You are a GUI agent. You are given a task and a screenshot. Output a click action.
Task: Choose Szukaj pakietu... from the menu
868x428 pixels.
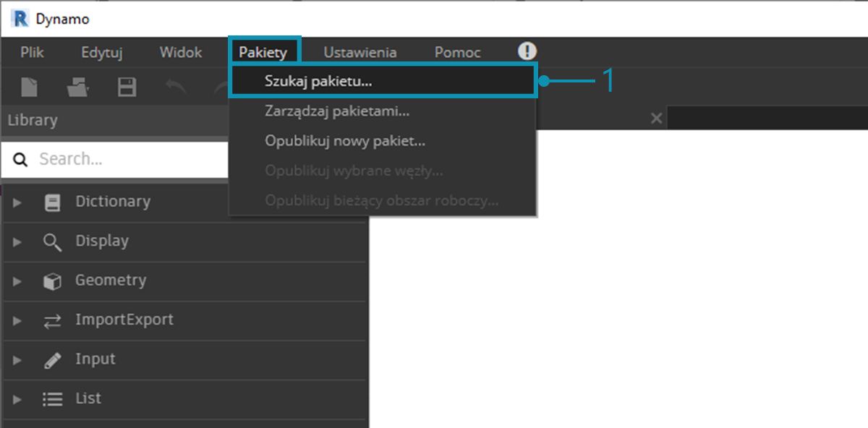(383, 81)
